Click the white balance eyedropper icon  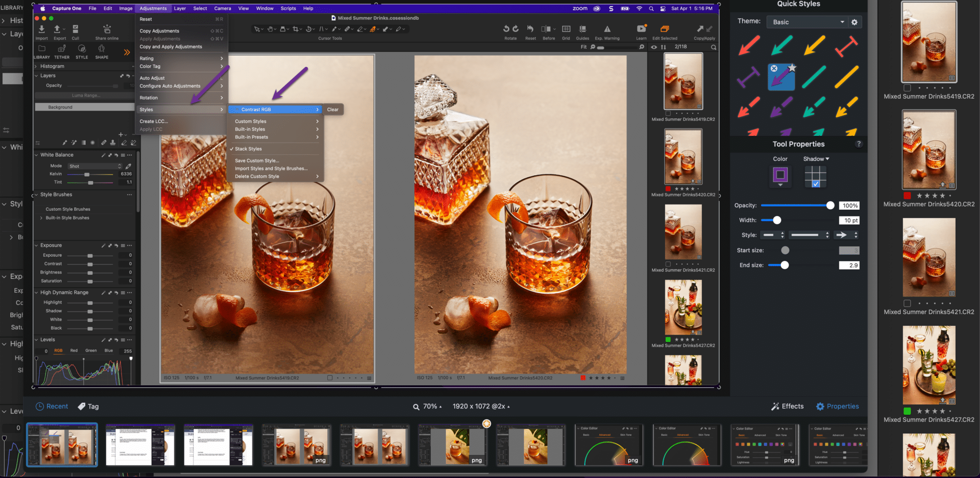(128, 166)
